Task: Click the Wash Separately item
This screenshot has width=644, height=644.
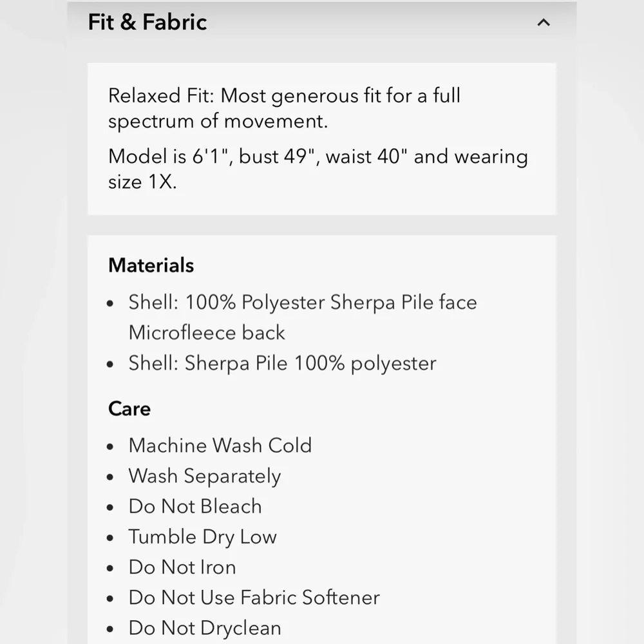Action: point(205,477)
